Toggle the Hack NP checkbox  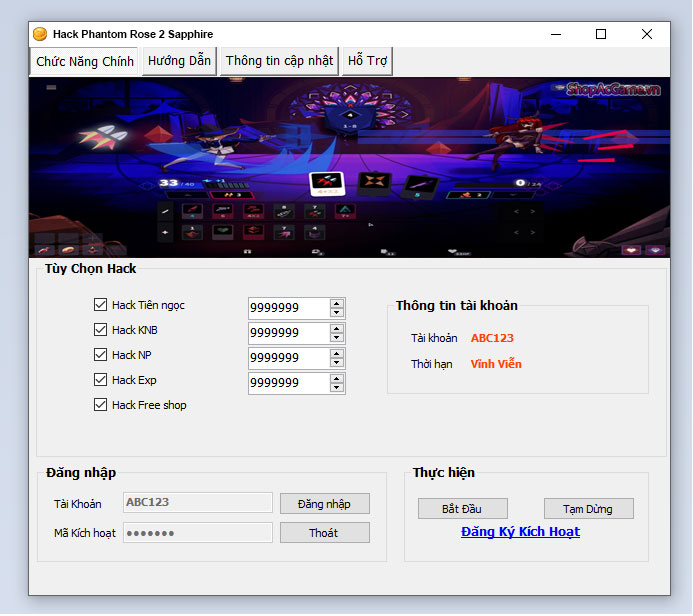(100, 355)
